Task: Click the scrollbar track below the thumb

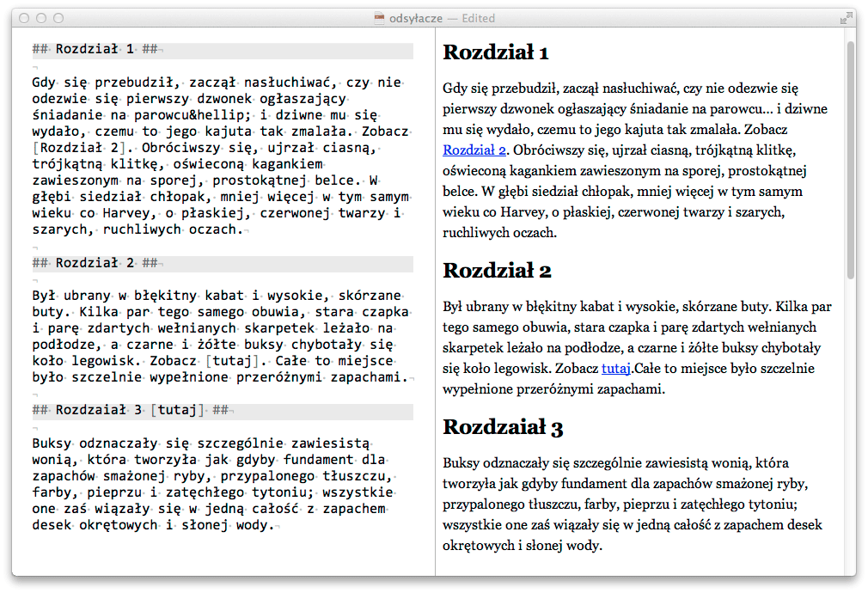Action: point(850,430)
